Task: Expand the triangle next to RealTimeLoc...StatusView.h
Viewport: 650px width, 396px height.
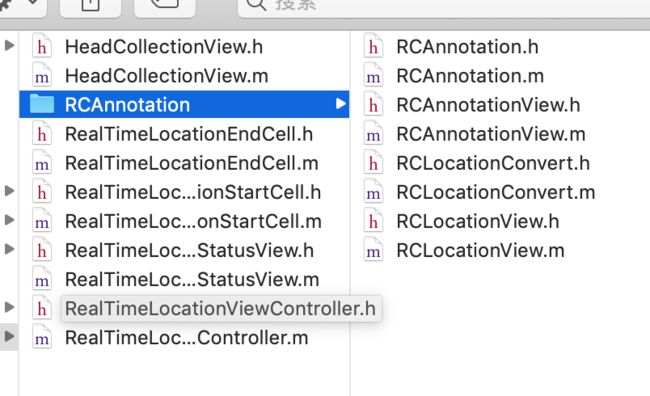Action: 9,249
